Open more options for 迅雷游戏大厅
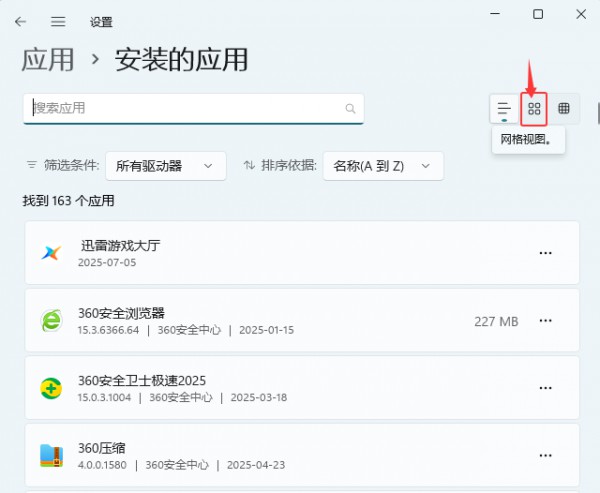 point(545,253)
